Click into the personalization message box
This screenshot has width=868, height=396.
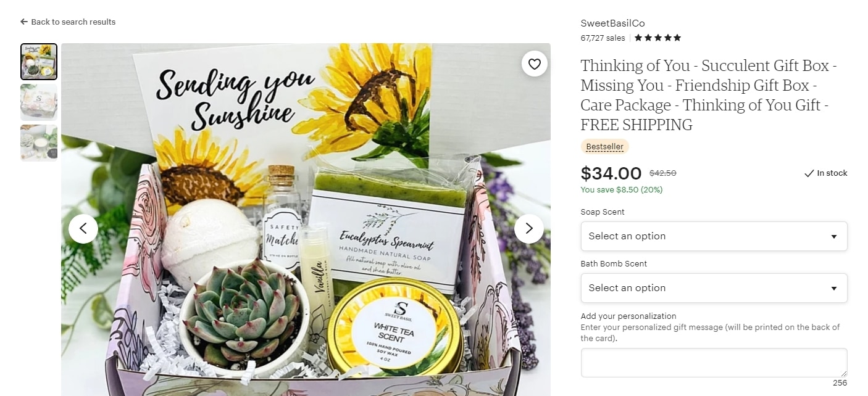click(x=714, y=363)
